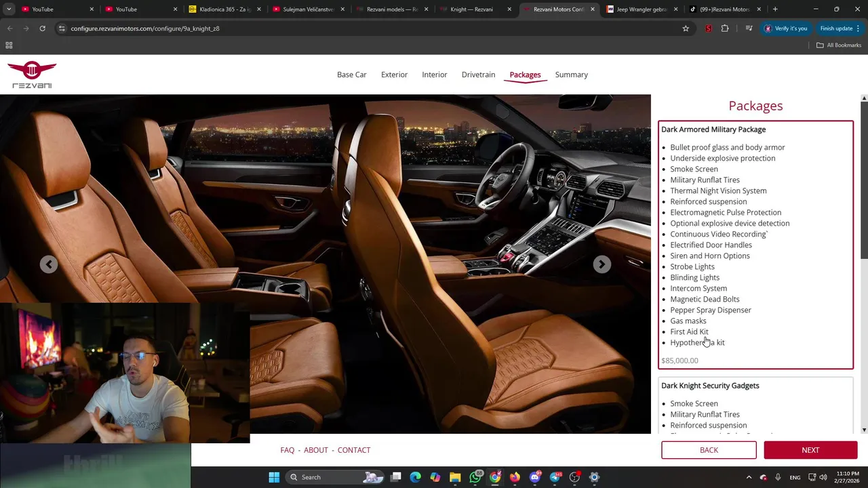Open the volume tray icon

[x=825, y=477]
